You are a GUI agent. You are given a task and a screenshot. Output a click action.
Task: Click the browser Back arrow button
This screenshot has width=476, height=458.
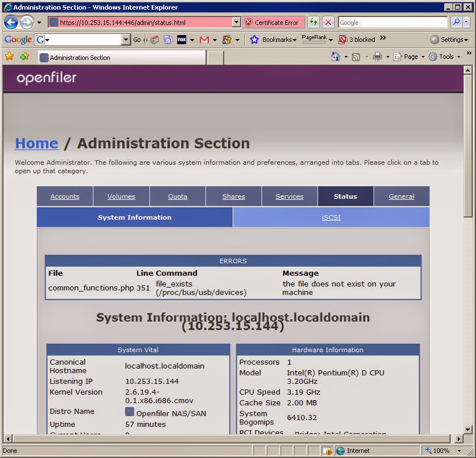pyautogui.click(x=11, y=23)
